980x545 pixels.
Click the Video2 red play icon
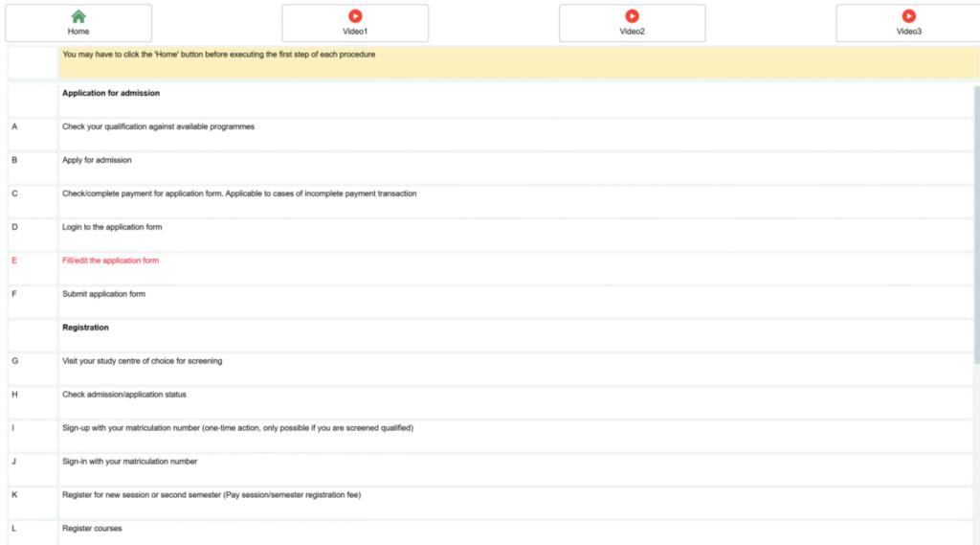point(632,16)
